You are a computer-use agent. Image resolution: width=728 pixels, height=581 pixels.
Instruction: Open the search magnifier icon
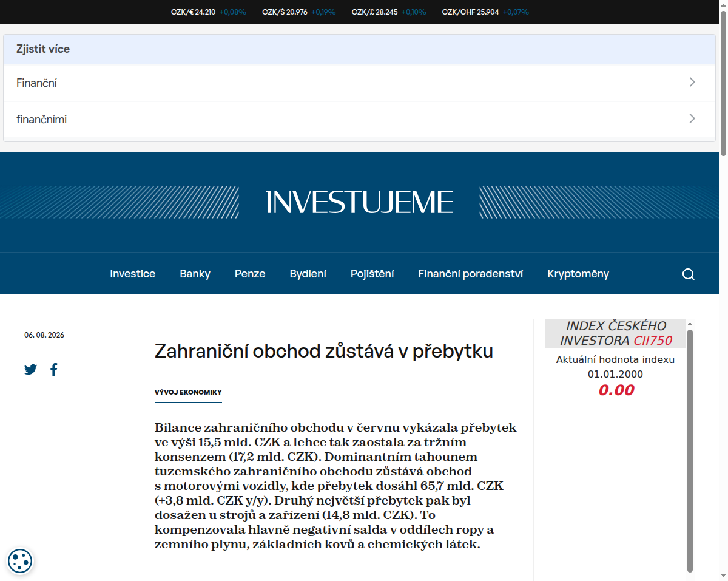click(688, 274)
